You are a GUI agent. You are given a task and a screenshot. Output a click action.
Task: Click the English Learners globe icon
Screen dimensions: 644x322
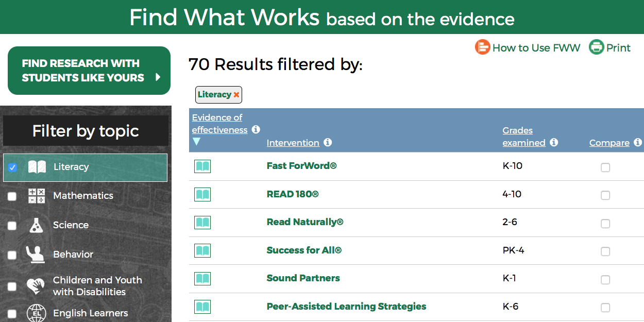[37, 313]
